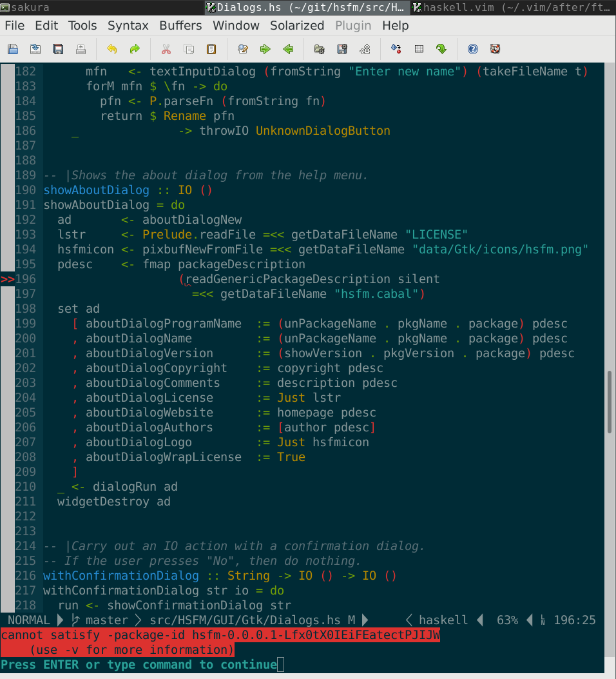Click widgetDestroy on line 211

[x=103, y=502]
